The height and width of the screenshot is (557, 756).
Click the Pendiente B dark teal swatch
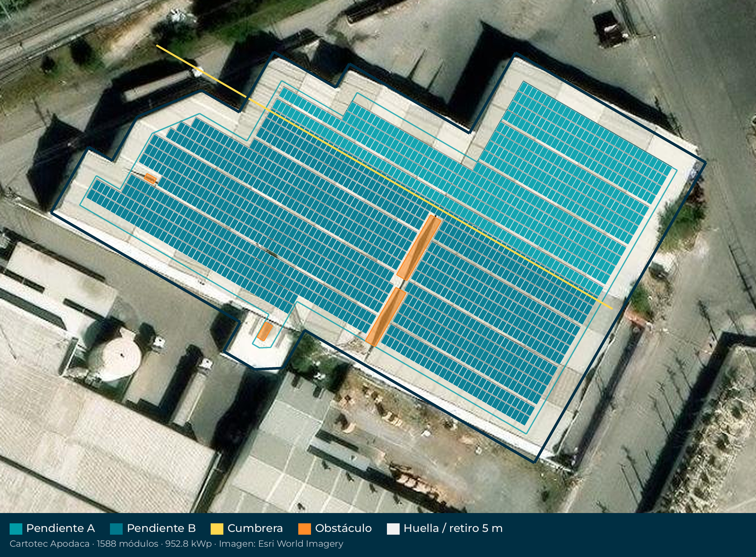(116, 529)
